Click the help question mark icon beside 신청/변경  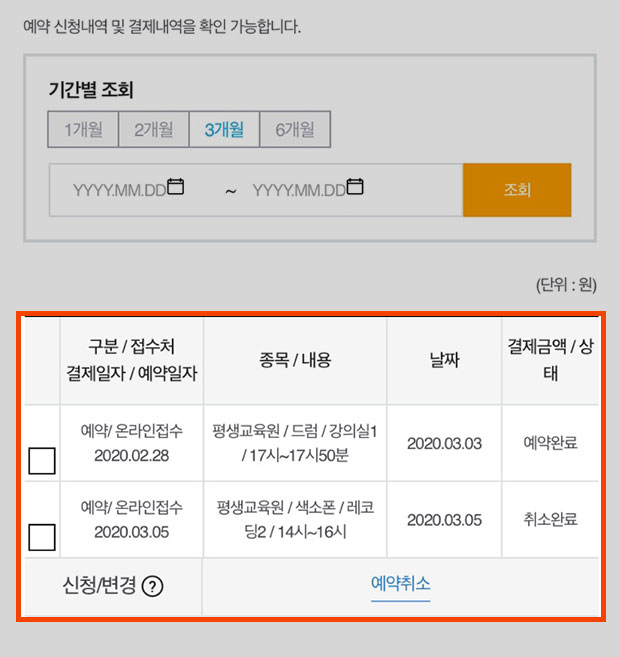pos(152,586)
